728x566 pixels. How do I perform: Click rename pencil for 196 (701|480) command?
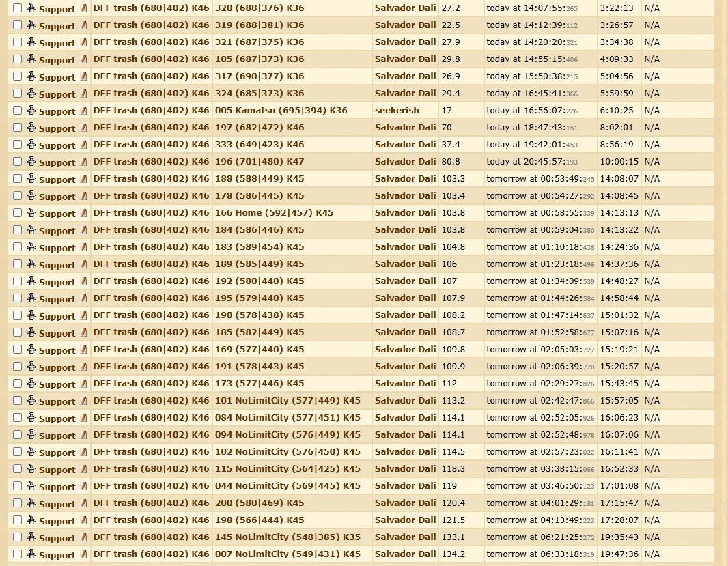(x=84, y=162)
